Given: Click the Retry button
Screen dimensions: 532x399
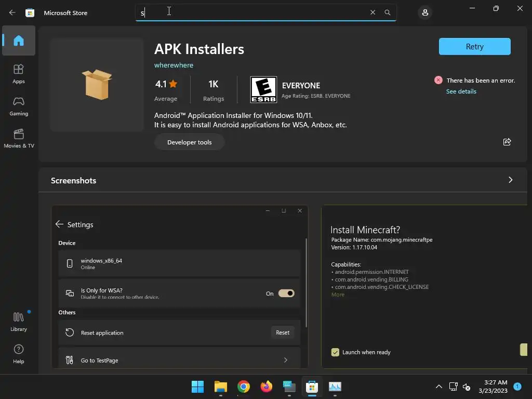Looking at the screenshot, I should click(x=474, y=46).
